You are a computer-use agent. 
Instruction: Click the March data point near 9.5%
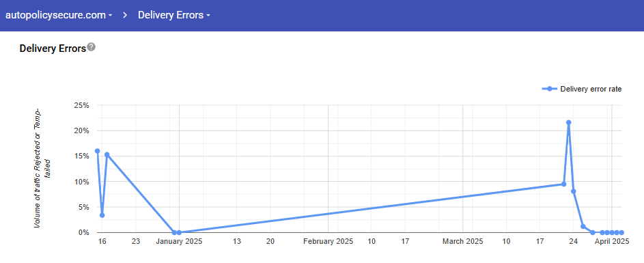point(563,184)
